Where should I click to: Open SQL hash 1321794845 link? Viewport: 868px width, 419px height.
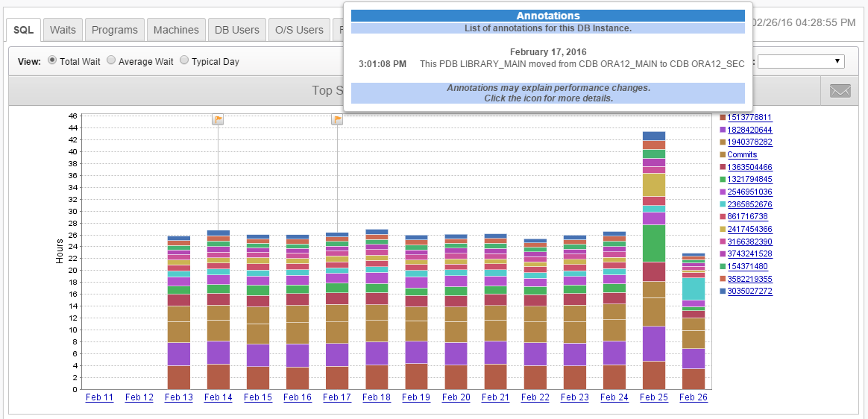coord(749,180)
